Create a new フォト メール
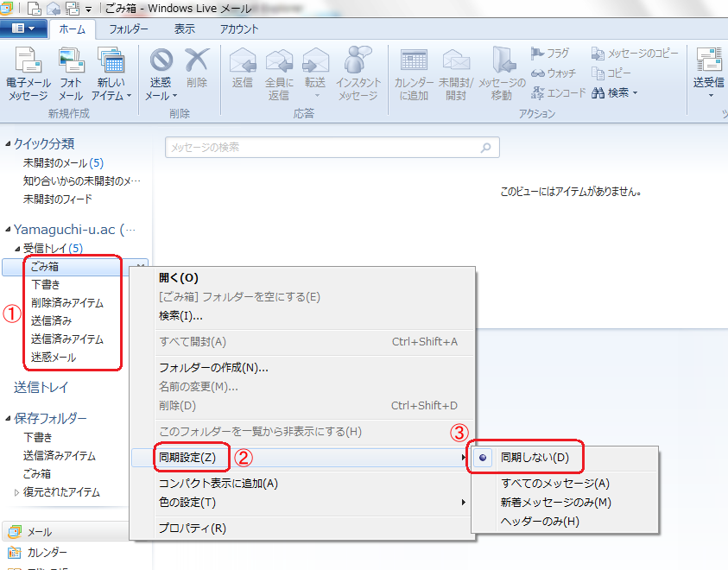 [71, 74]
